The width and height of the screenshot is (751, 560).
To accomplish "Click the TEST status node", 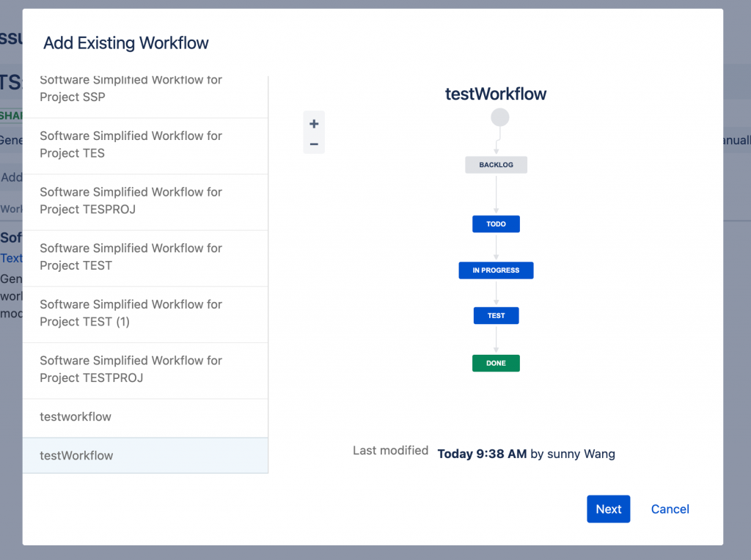I will [x=496, y=316].
